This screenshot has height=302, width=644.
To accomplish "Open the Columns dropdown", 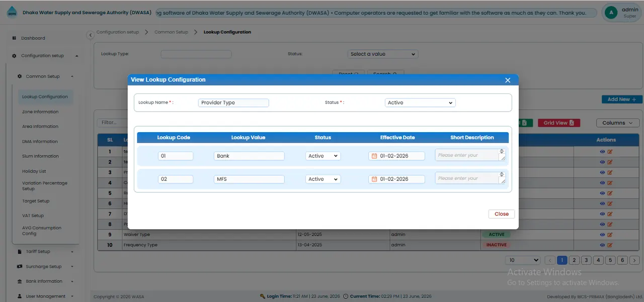I will (618, 123).
